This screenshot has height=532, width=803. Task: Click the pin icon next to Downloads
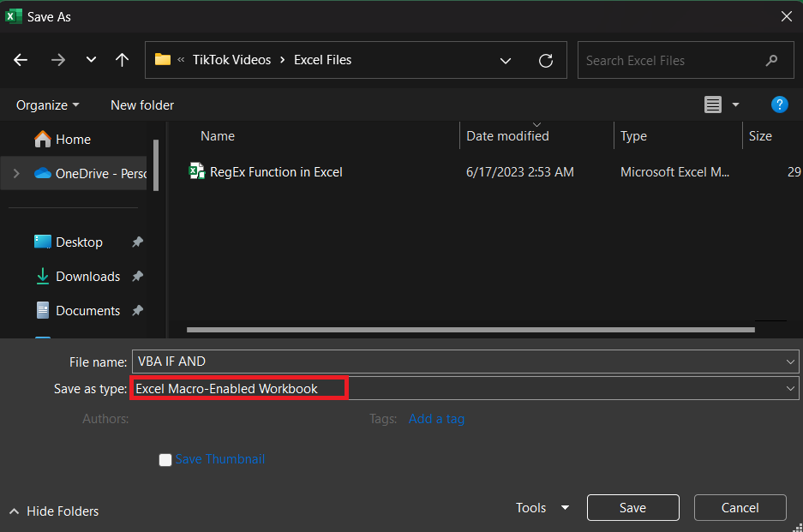click(x=137, y=277)
